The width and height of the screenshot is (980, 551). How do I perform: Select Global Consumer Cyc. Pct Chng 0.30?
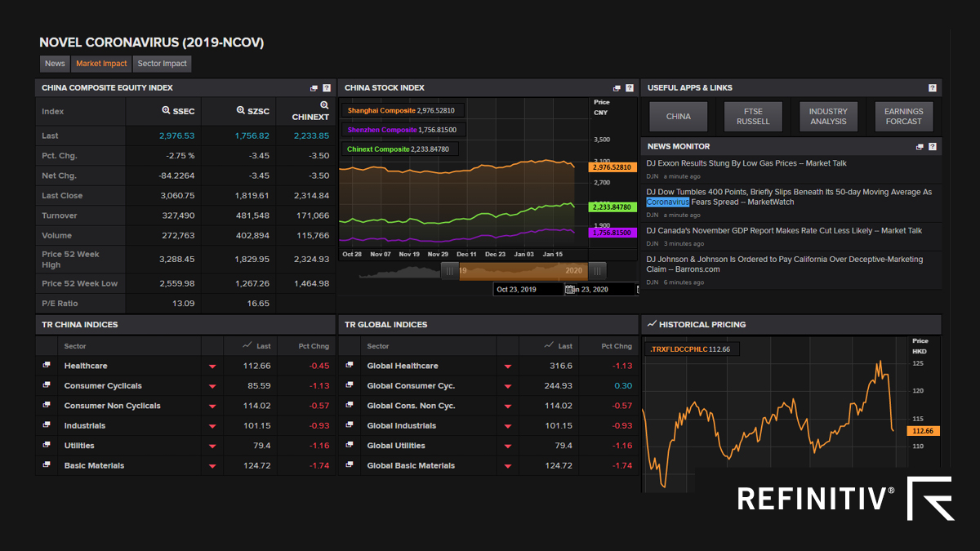coord(623,386)
